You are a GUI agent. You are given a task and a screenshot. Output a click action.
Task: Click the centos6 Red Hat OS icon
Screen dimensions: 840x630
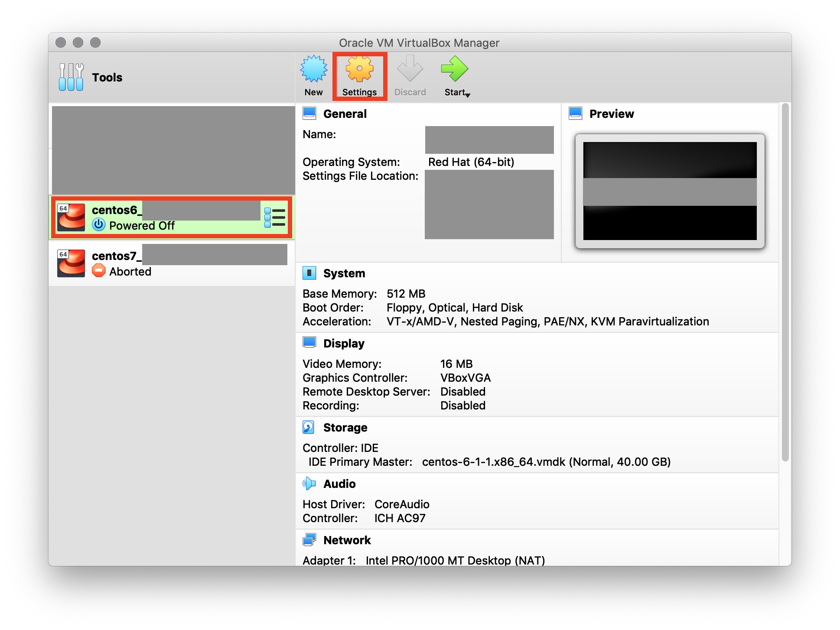coord(71,218)
